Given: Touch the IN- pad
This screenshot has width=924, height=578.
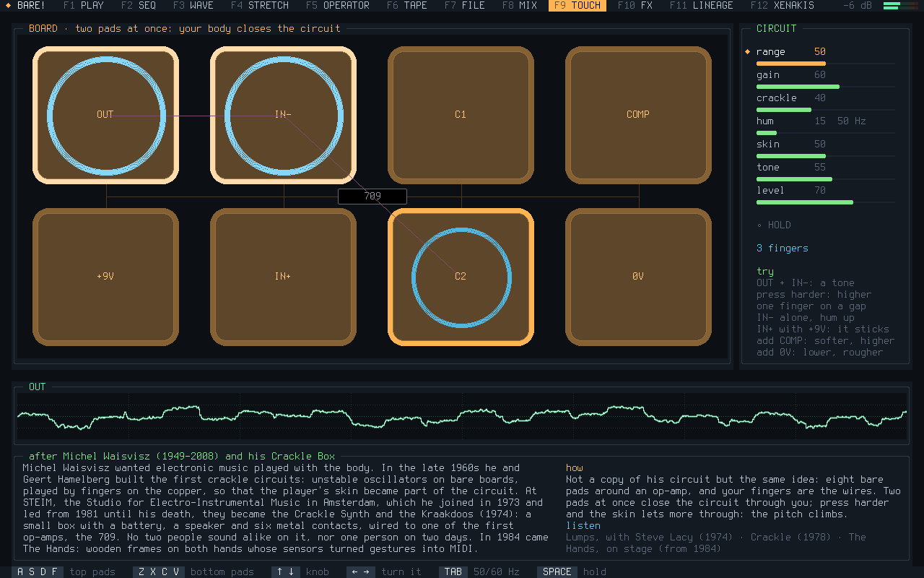Looking at the screenshot, I should [283, 115].
